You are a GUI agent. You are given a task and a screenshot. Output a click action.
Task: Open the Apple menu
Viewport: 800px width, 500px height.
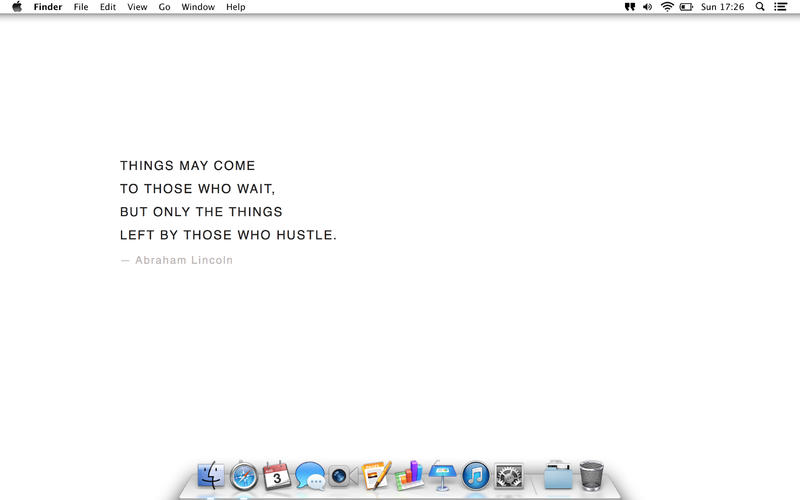point(17,7)
